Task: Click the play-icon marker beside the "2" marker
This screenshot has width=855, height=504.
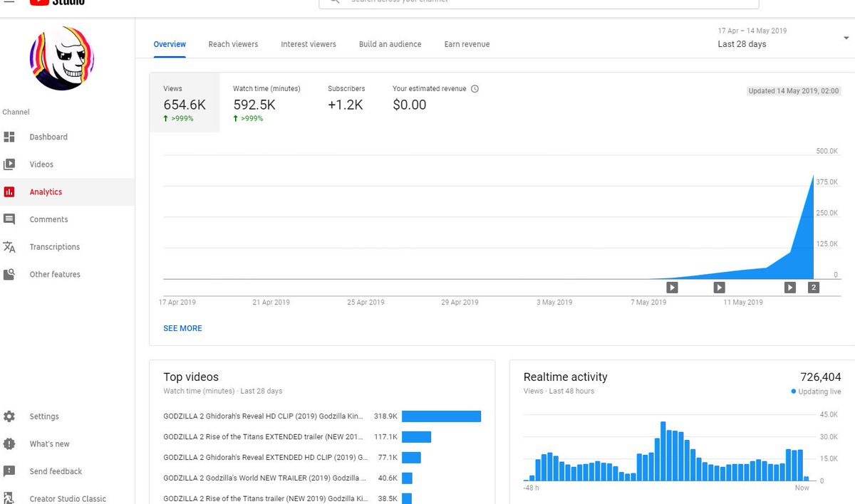Action: tap(790, 288)
